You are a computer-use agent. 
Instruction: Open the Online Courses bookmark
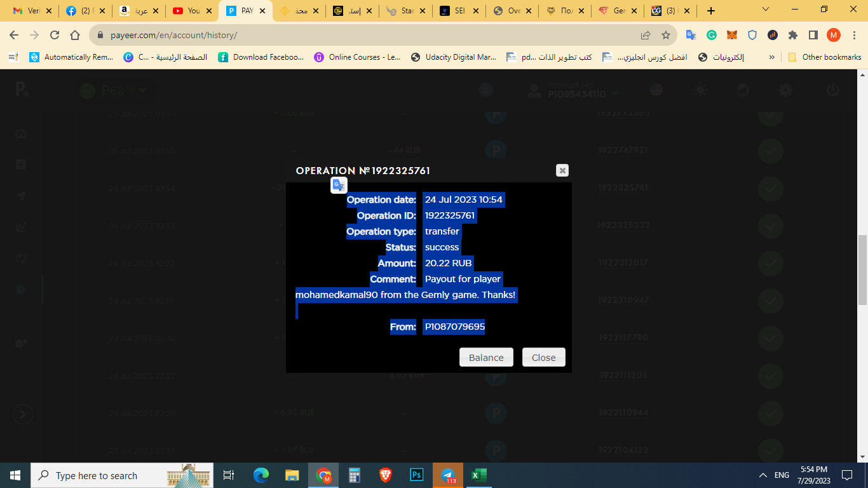[358, 57]
